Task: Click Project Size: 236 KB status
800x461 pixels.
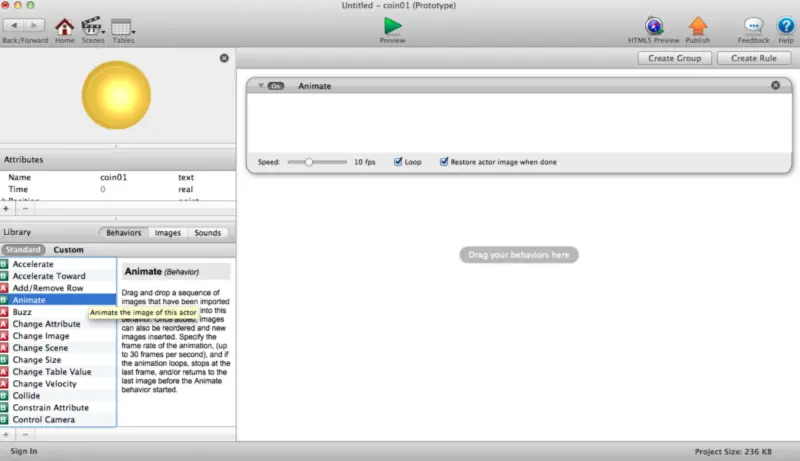Action: [x=733, y=451]
